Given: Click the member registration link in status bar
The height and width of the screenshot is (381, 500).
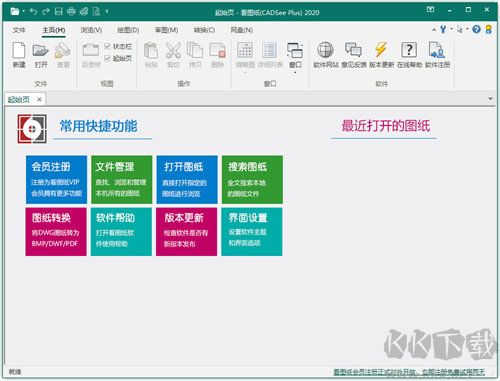Looking at the screenshot, I should pos(409,372).
